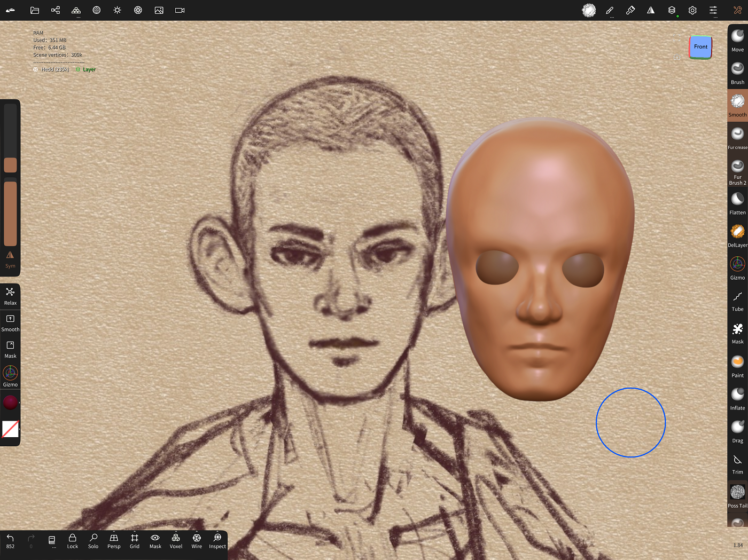748x560 pixels.
Task: Undo the last action
Action: coord(10,541)
